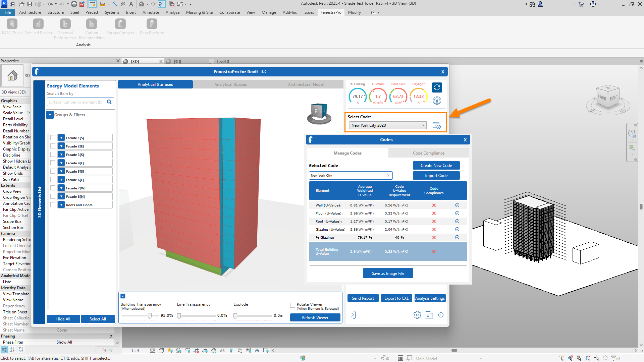Tick the Facade 1[S] checkbox
Screen dimensions: 644x362
(53, 138)
